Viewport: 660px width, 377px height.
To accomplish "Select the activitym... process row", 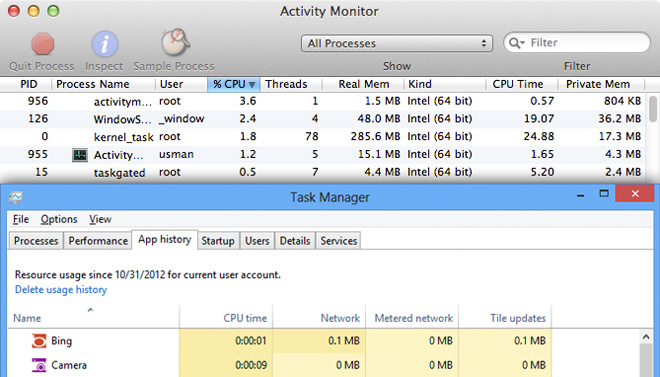I will (x=323, y=101).
